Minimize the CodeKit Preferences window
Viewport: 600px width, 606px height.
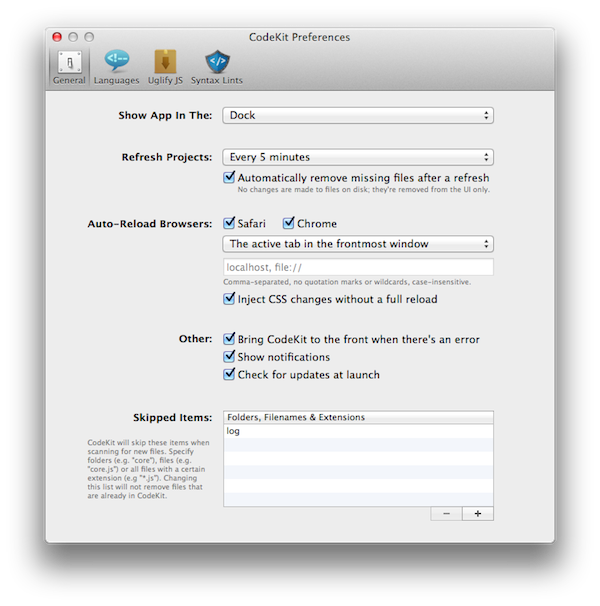[x=73, y=37]
